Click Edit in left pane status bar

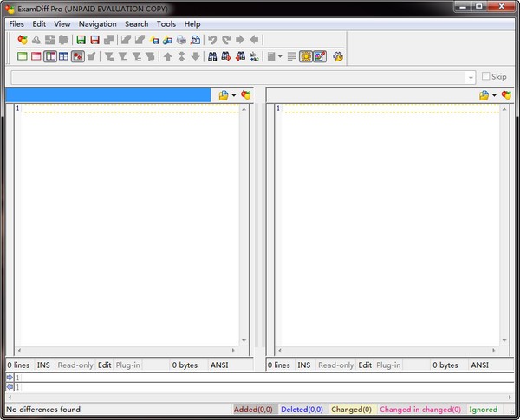pyautogui.click(x=105, y=365)
